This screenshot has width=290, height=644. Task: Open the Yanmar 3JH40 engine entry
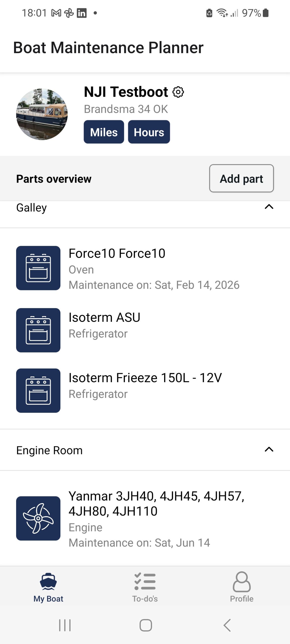(156, 518)
